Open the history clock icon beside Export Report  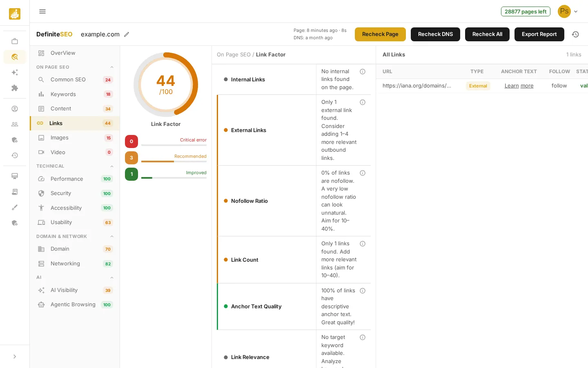click(x=575, y=34)
